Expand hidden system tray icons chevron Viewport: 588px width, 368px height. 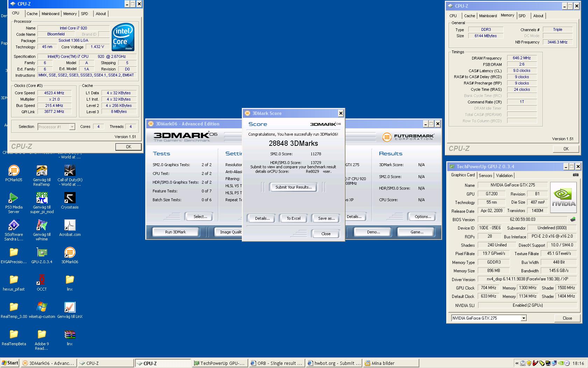517,363
